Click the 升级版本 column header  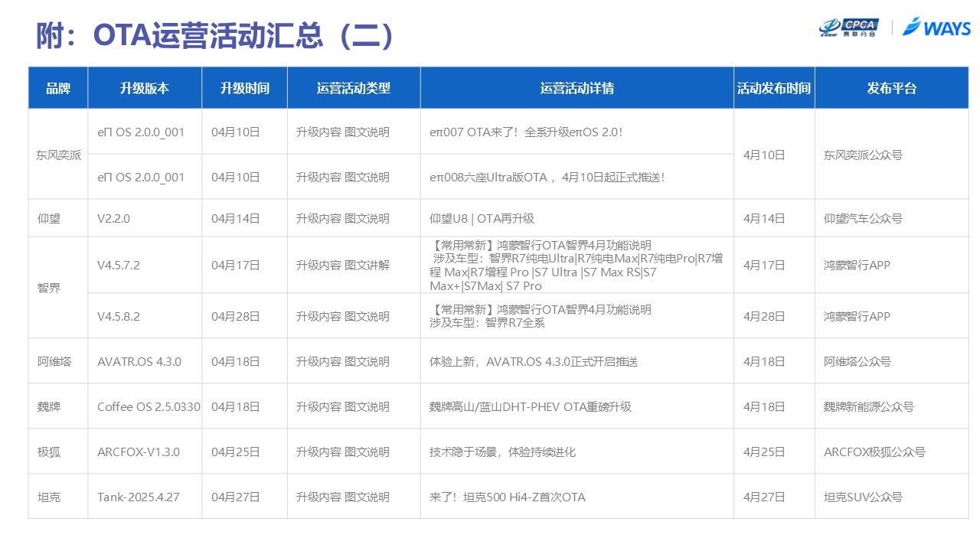tap(145, 88)
